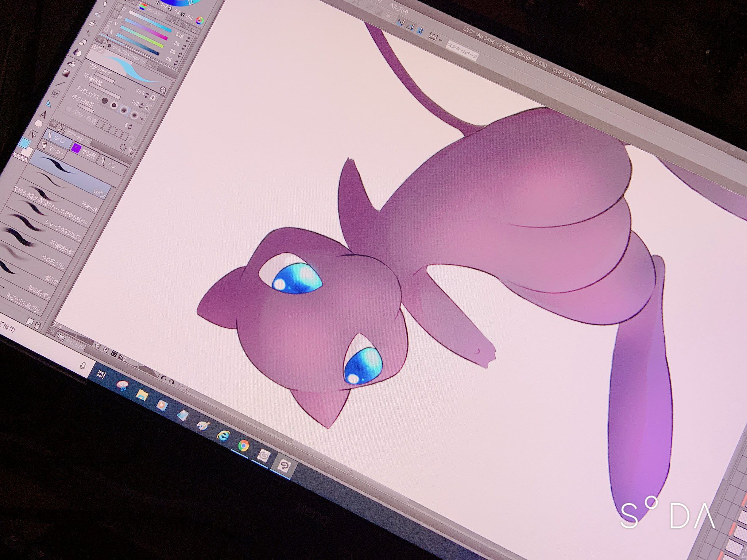Select the strongest anti-aliasing option
Viewport: 747px width, 560px height.
click(135, 115)
